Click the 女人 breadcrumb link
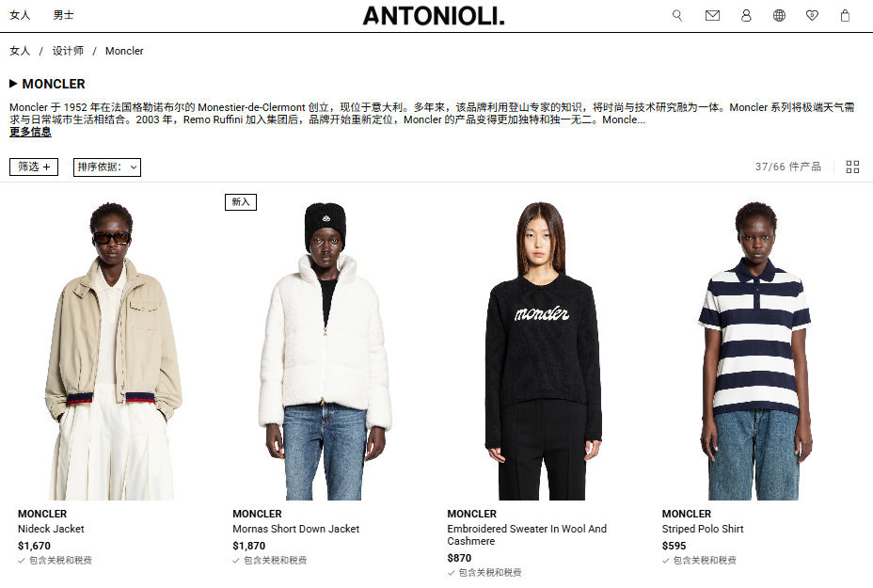 tap(20, 51)
